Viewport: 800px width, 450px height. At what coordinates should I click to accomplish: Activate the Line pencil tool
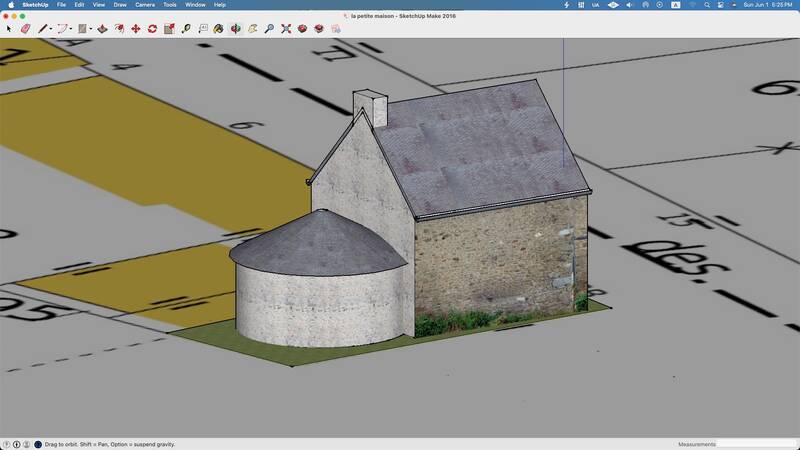coord(42,29)
